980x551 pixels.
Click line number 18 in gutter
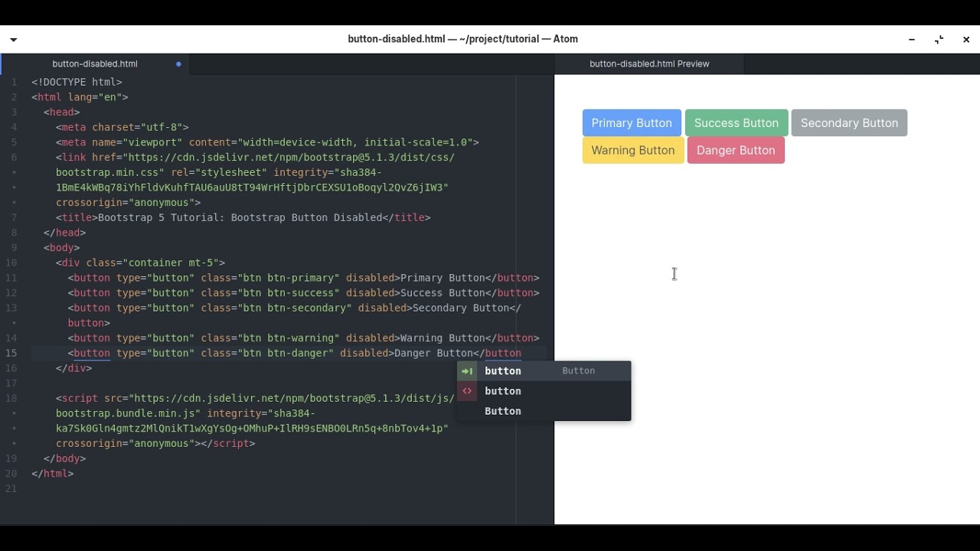pos(11,398)
